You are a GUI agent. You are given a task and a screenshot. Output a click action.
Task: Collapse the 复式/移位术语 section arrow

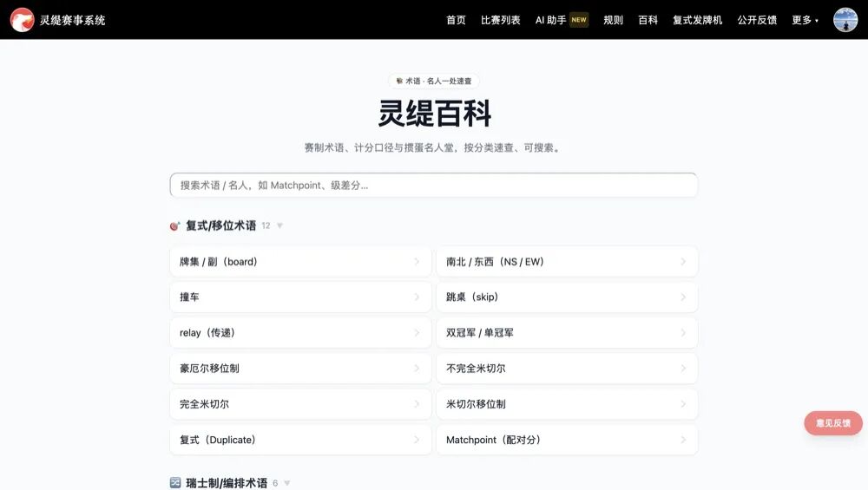click(x=279, y=225)
